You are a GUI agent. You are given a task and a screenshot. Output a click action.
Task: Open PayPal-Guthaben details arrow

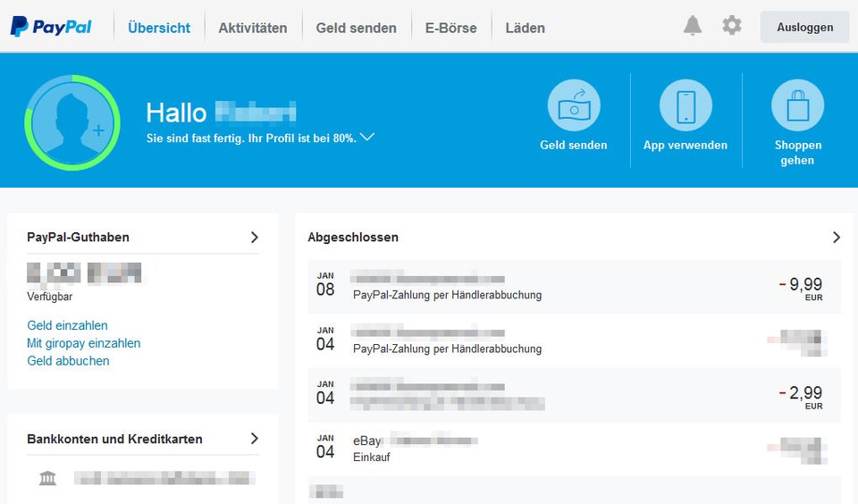point(255,237)
